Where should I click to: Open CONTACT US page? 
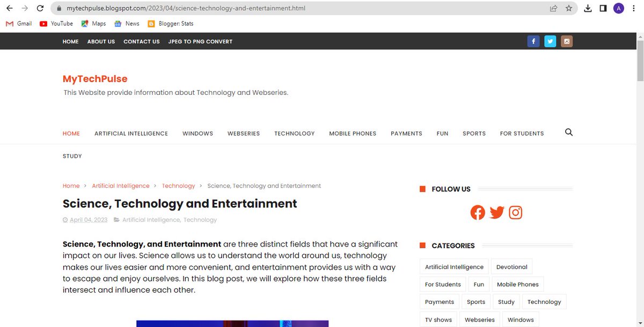pyautogui.click(x=142, y=42)
